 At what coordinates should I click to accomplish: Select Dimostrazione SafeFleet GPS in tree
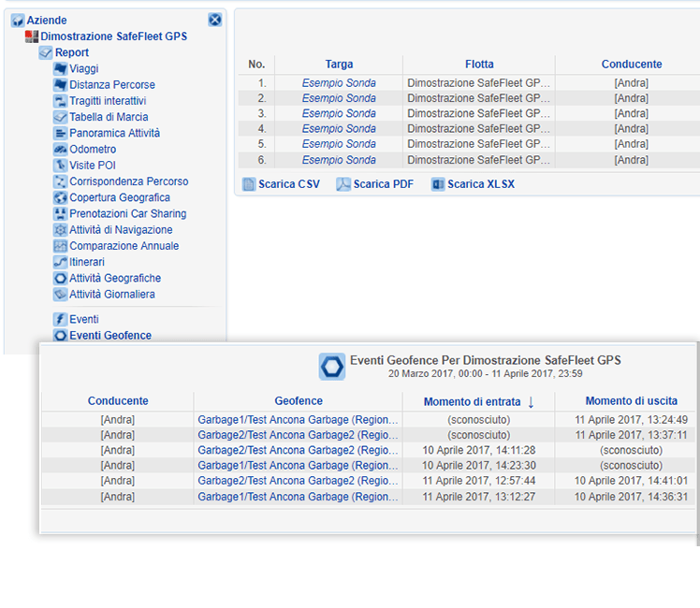[114, 36]
